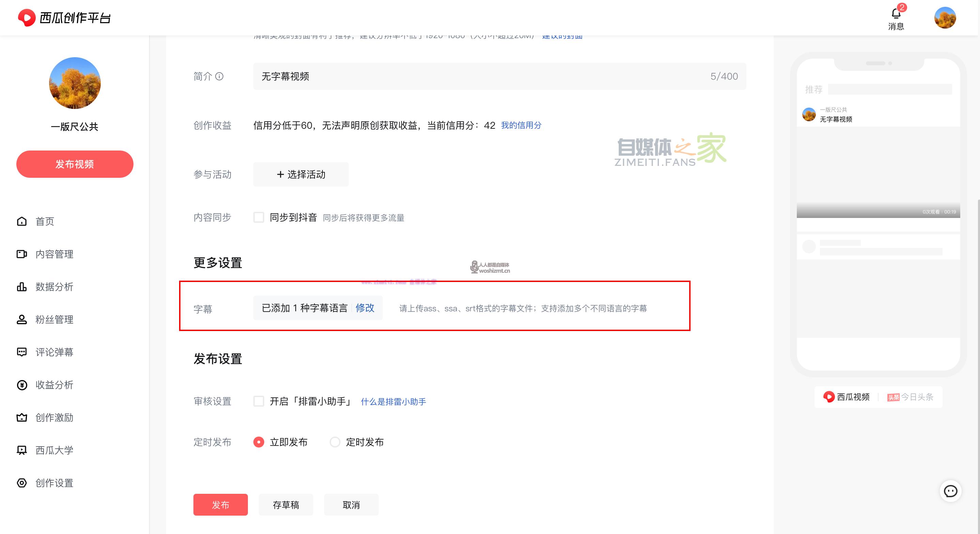Open the 收益分析 page

[x=54, y=385]
